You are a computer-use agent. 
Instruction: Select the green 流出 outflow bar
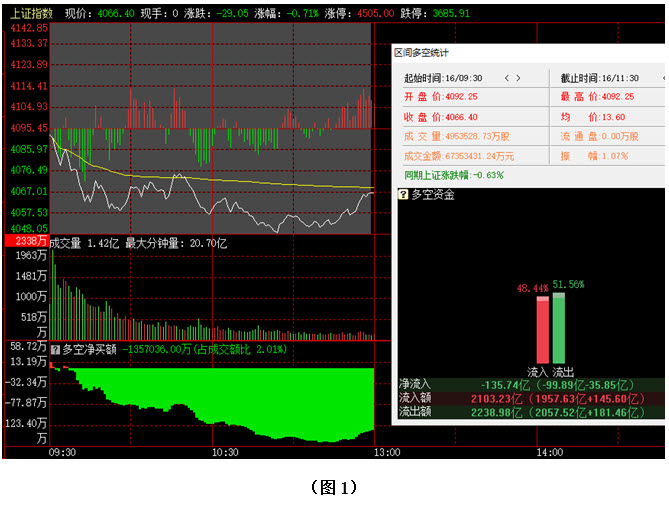559,328
